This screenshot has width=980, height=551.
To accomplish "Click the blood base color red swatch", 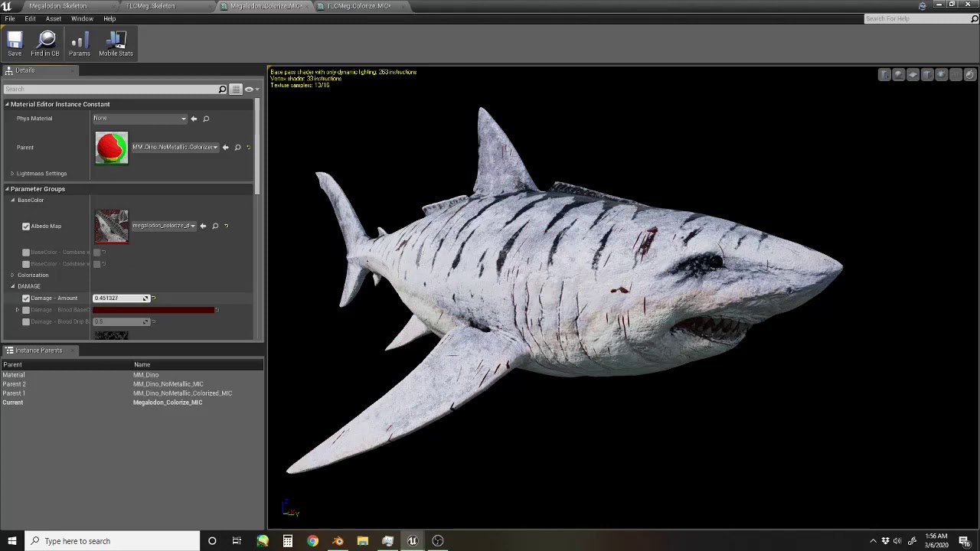I will [x=153, y=310].
